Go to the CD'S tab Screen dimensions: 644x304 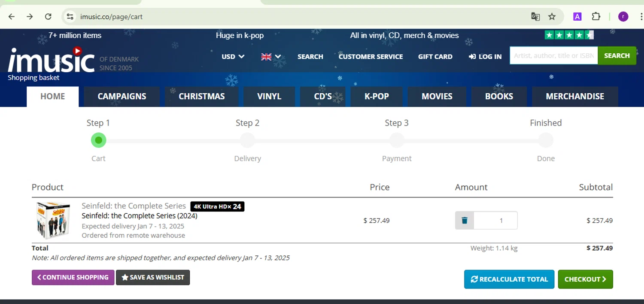click(x=323, y=96)
